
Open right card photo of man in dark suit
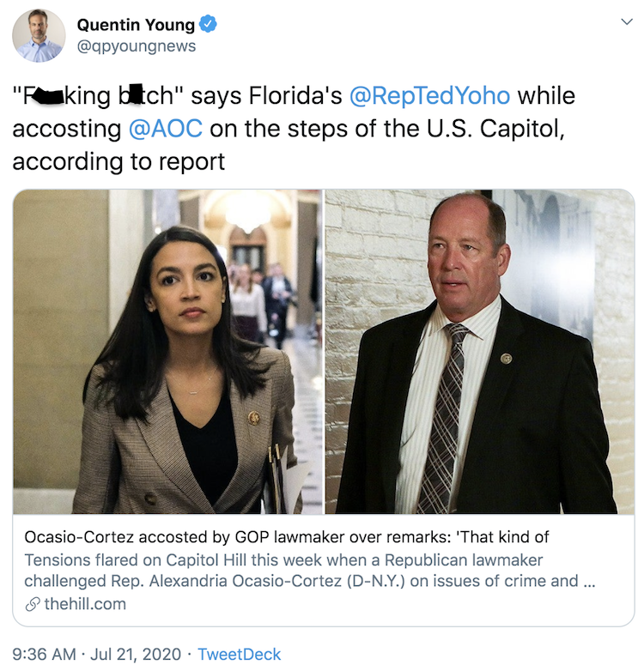pyautogui.click(x=479, y=351)
